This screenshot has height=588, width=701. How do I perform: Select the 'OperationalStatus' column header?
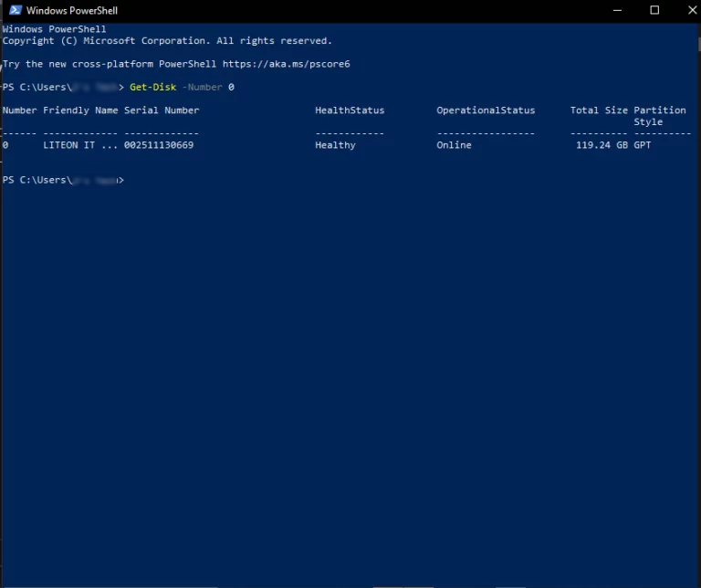pyautogui.click(x=486, y=110)
